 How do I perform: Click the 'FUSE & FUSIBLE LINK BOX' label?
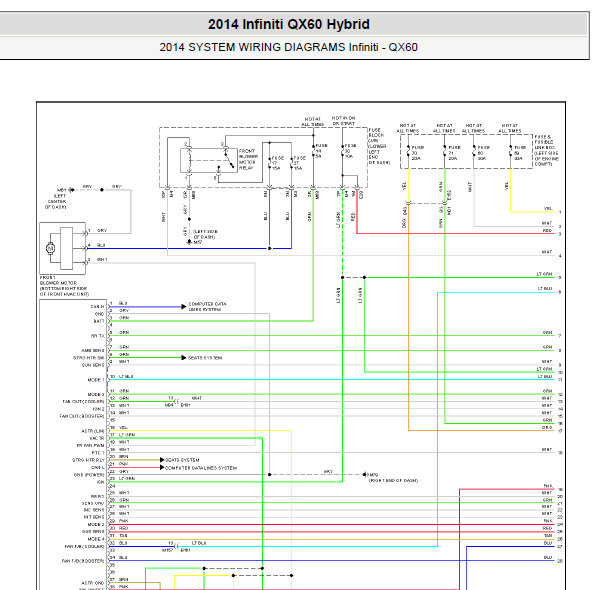pyautogui.click(x=546, y=150)
